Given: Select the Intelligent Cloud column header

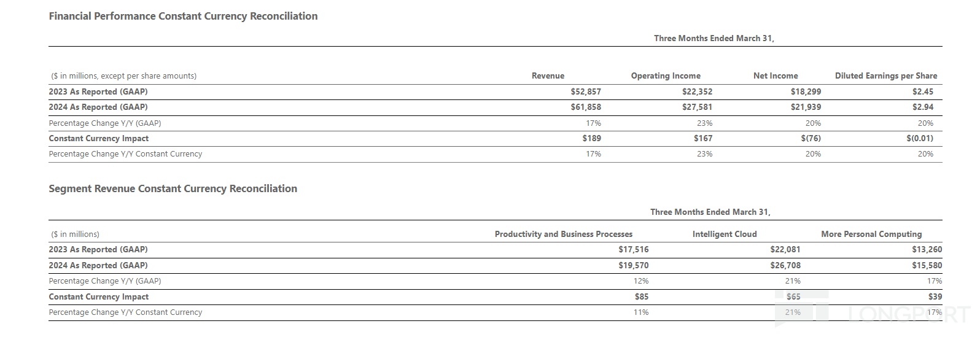Looking at the screenshot, I should pos(725,234).
